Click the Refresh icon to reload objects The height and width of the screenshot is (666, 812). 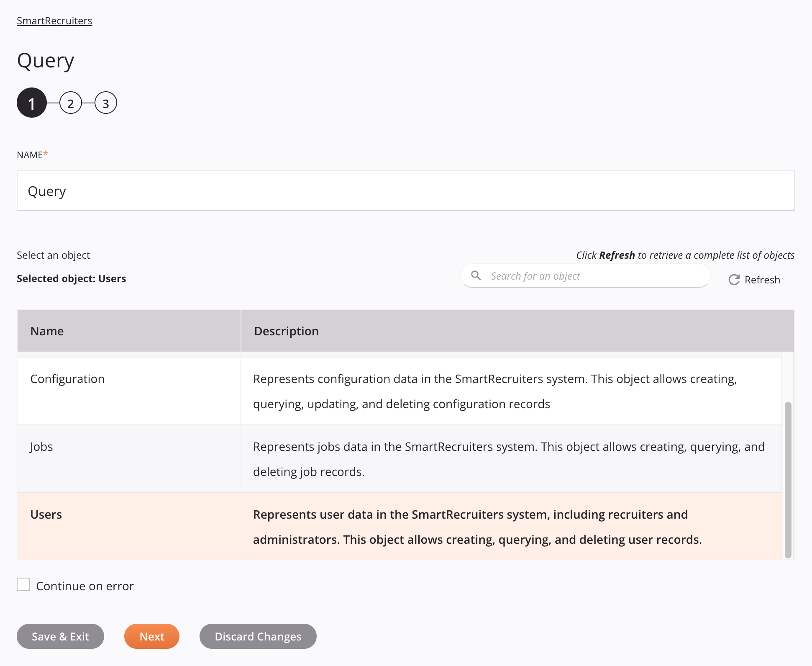(x=734, y=279)
